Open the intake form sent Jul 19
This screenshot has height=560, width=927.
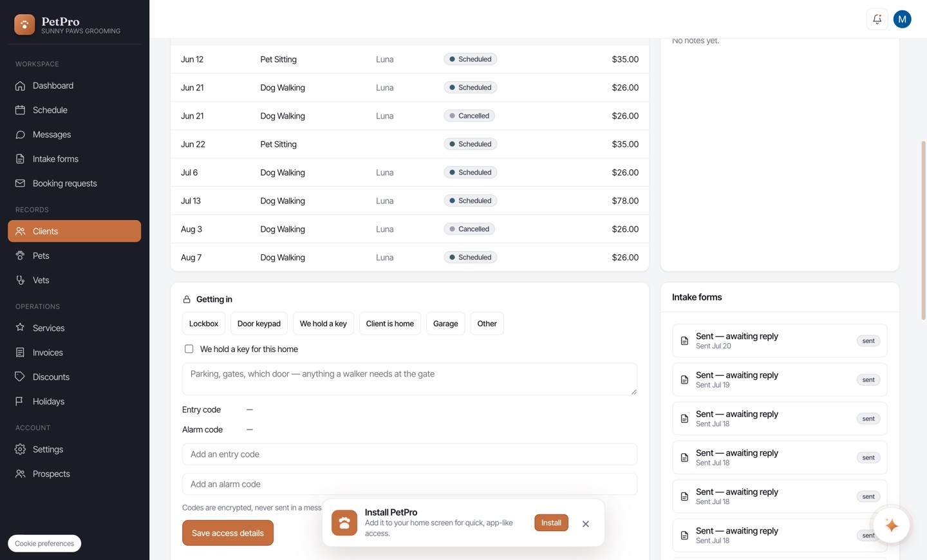pos(780,380)
